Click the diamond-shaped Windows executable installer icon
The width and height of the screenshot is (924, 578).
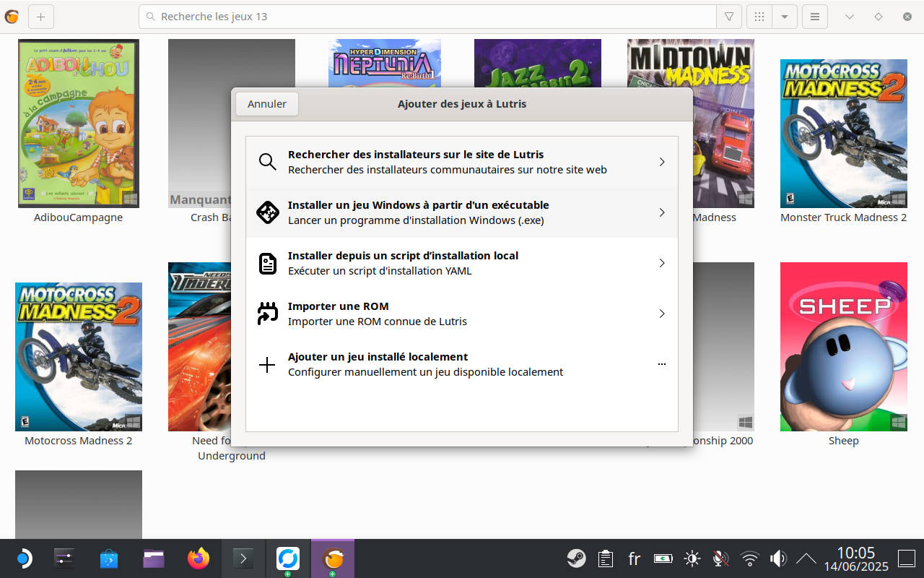[268, 212]
